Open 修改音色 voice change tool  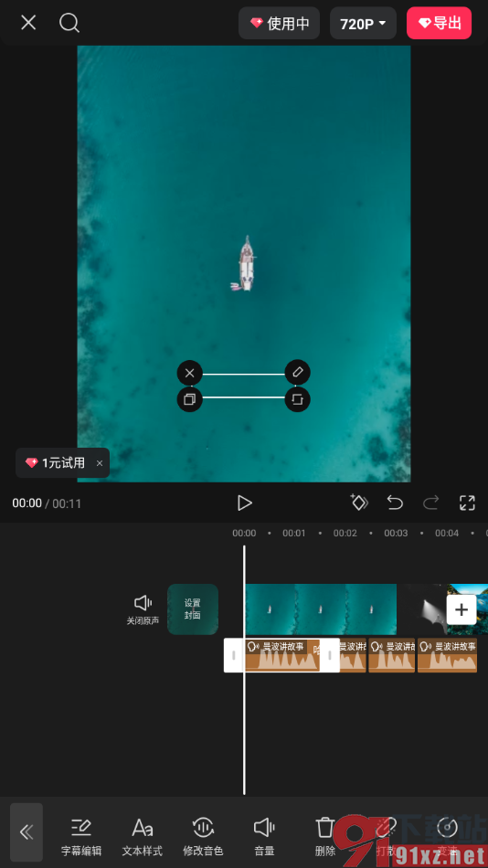[x=203, y=836]
